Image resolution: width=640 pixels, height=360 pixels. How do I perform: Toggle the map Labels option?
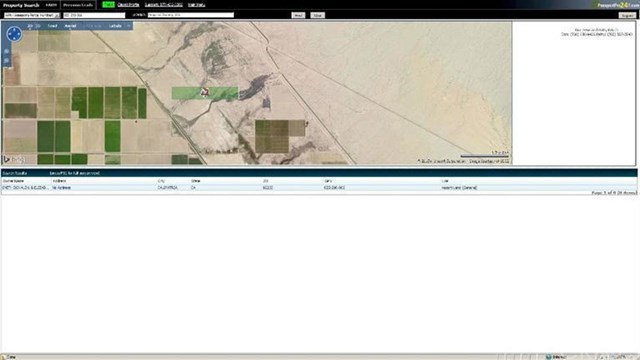point(115,26)
